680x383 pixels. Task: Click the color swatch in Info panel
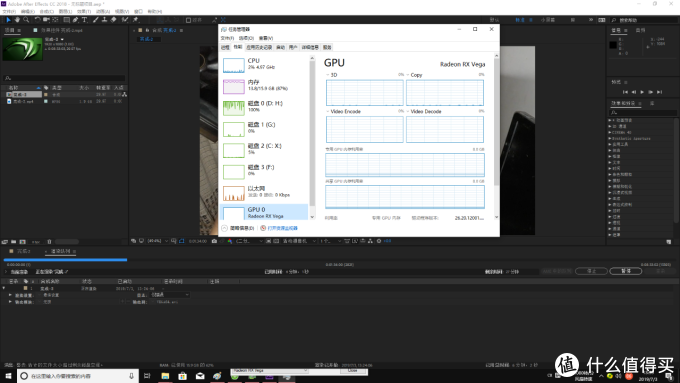pyautogui.click(x=613, y=45)
